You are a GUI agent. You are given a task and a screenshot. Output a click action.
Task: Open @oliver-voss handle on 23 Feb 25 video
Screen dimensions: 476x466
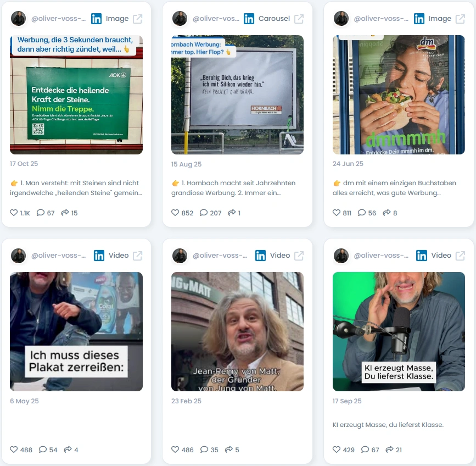pyautogui.click(x=220, y=256)
